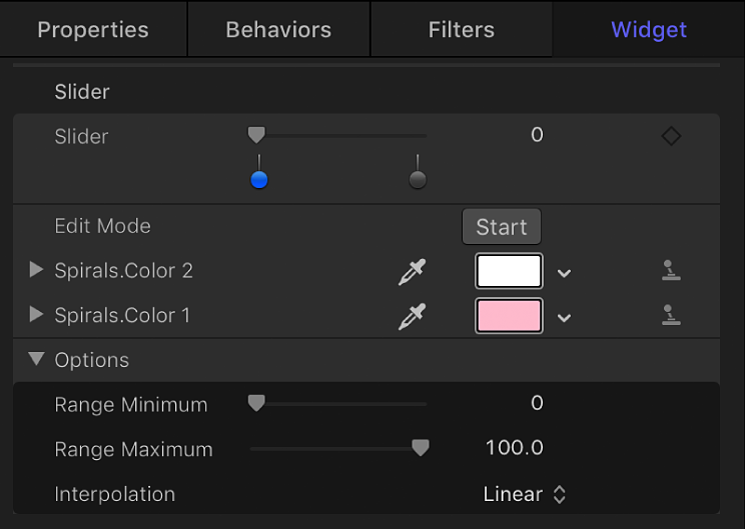Click the Range Maximum value field

[514, 449]
